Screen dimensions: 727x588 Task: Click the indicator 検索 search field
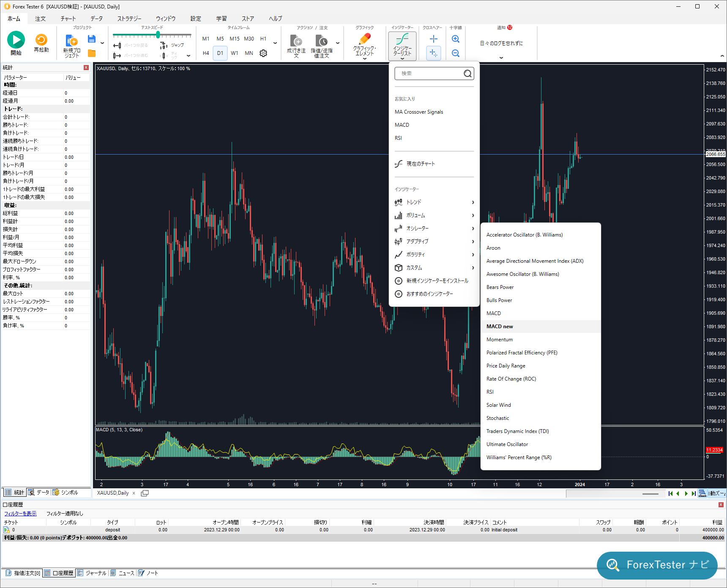point(434,73)
